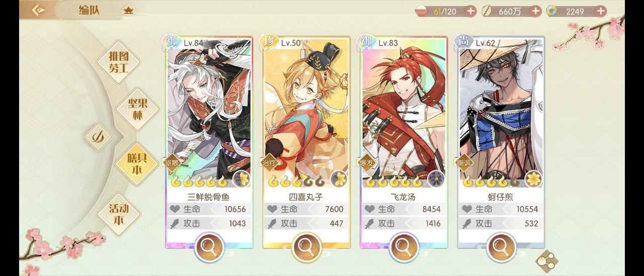Add stamina with plus beside 61/120
The height and width of the screenshot is (276, 644).
pyautogui.click(x=470, y=11)
